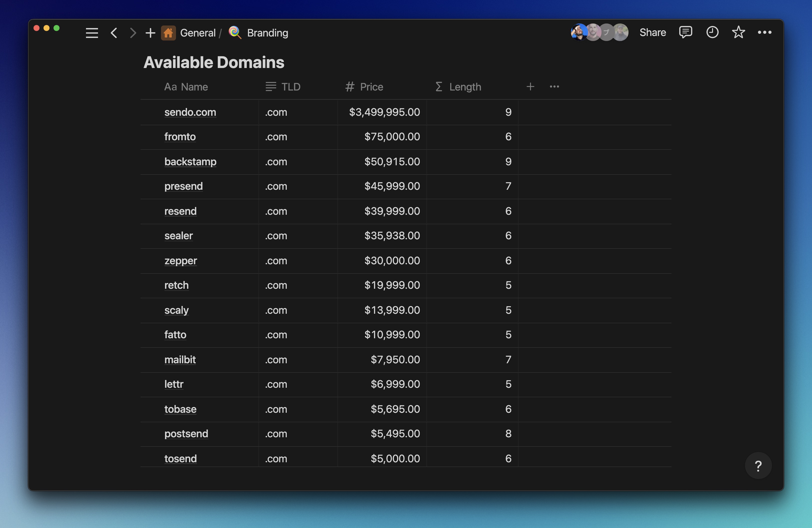Go back with the left arrow
Image resolution: width=812 pixels, height=528 pixels.
point(114,33)
